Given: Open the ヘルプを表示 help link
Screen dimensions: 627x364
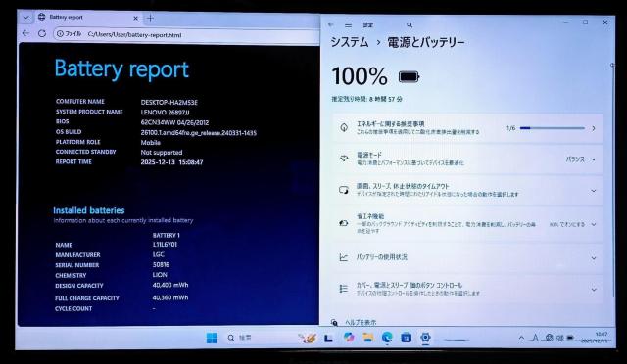Looking at the screenshot, I should pos(361,322).
